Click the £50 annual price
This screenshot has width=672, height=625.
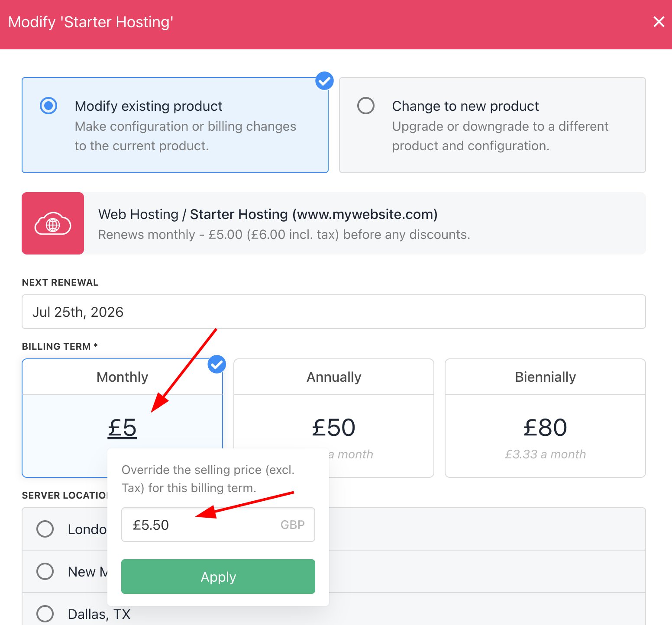(x=334, y=428)
